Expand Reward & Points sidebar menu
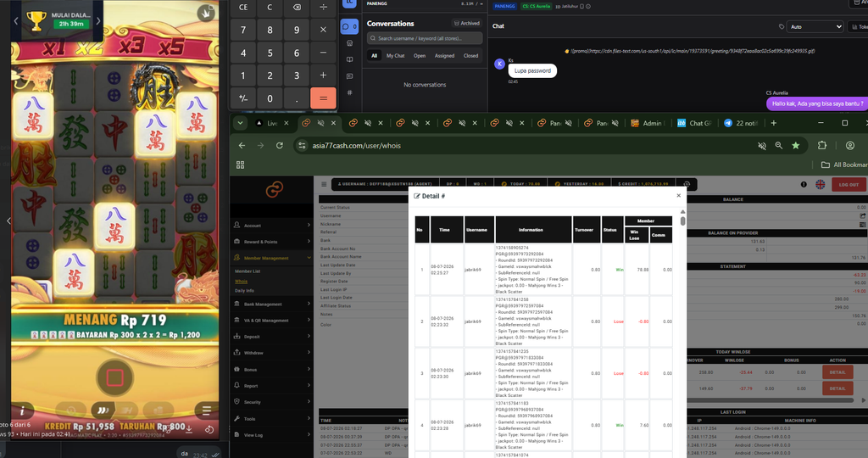 pyautogui.click(x=271, y=242)
